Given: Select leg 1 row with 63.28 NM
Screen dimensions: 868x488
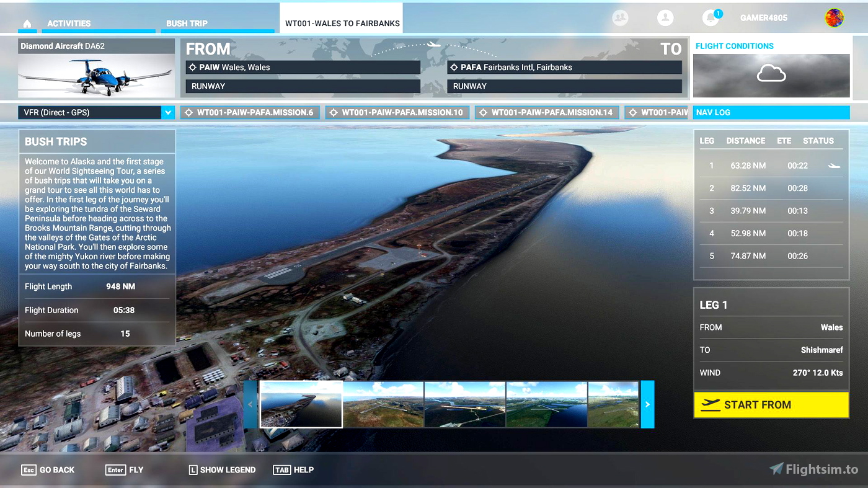Looking at the screenshot, I should (x=771, y=166).
